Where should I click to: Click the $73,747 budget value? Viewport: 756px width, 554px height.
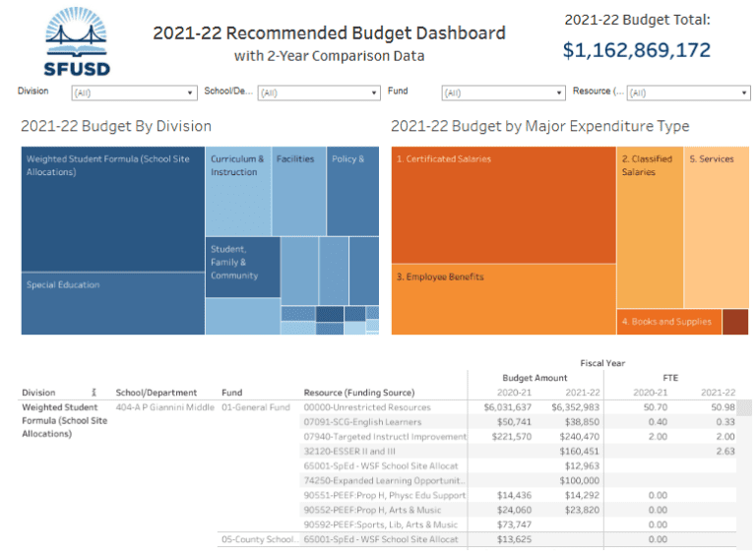(514, 524)
